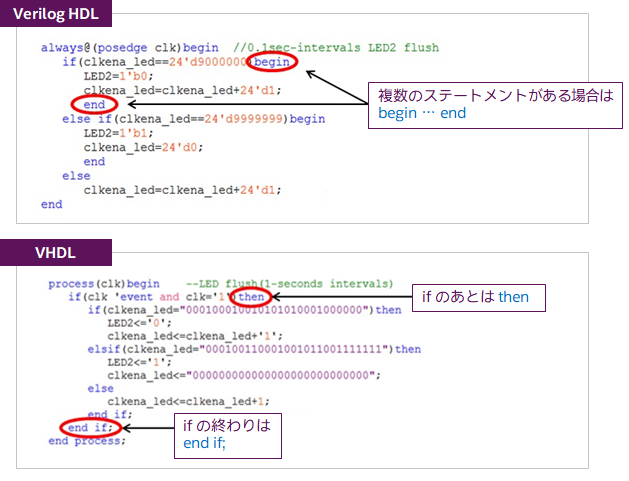Click the "if の終わりは end if;" callout
The image size is (629, 481).
click(226, 434)
